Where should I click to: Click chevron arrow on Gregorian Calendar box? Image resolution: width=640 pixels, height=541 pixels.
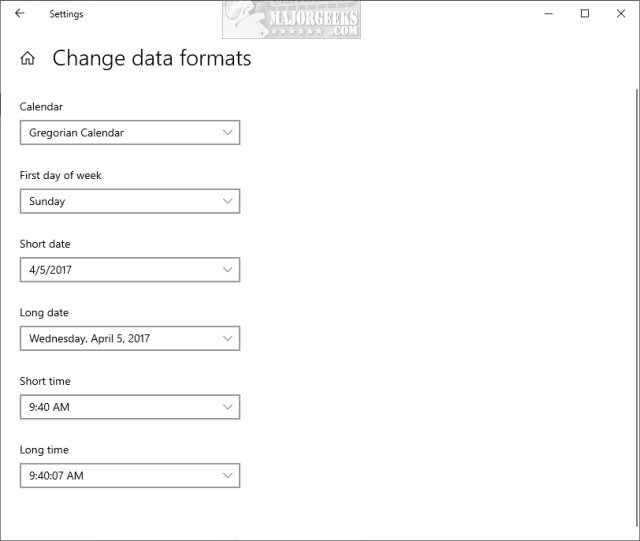click(228, 132)
